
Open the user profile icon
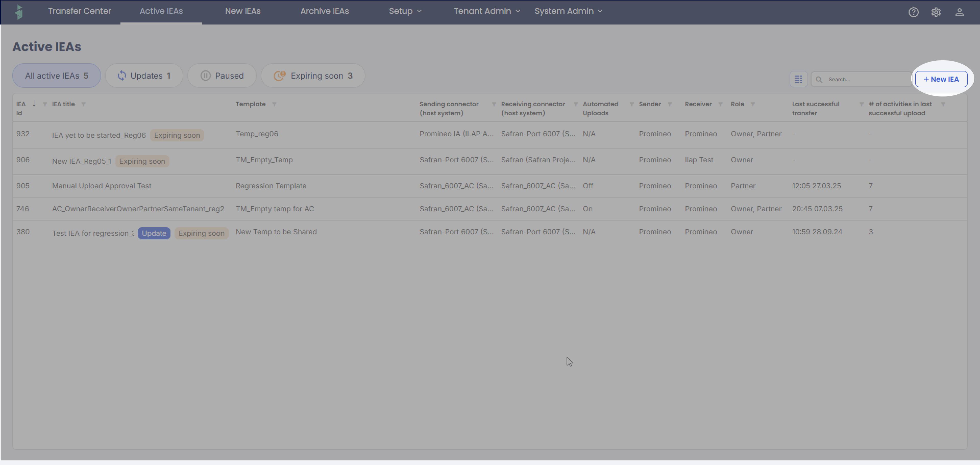959,12
